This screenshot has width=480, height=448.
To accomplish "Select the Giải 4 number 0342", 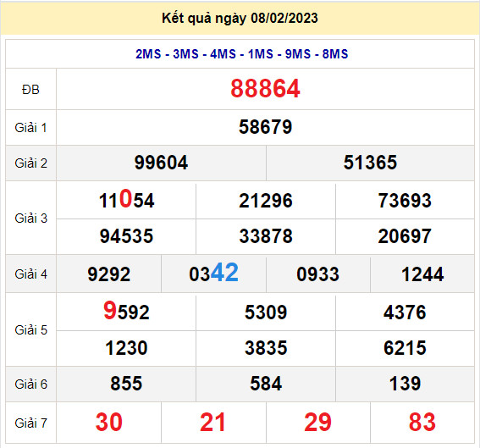I will click(213, 273).
